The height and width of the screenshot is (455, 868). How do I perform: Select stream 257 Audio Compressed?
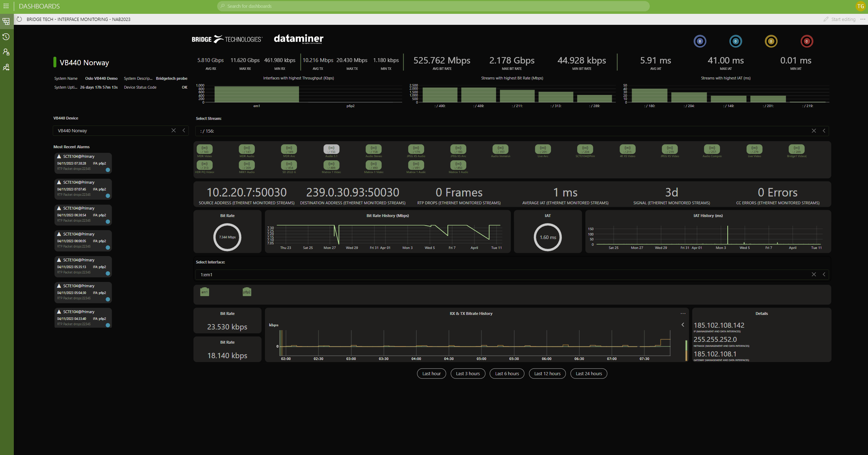pyautogui.click(x=712, y=149)
